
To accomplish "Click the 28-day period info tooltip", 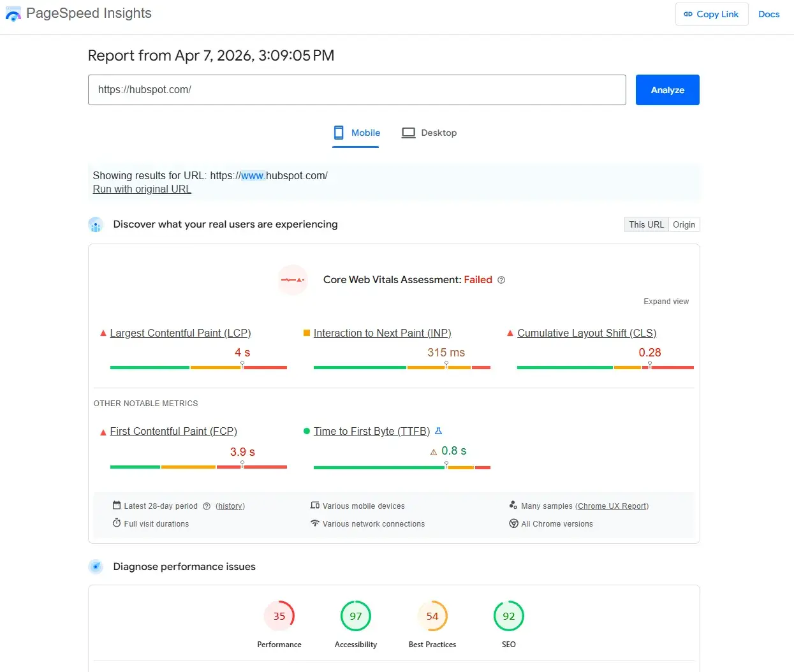I will 206,506.
